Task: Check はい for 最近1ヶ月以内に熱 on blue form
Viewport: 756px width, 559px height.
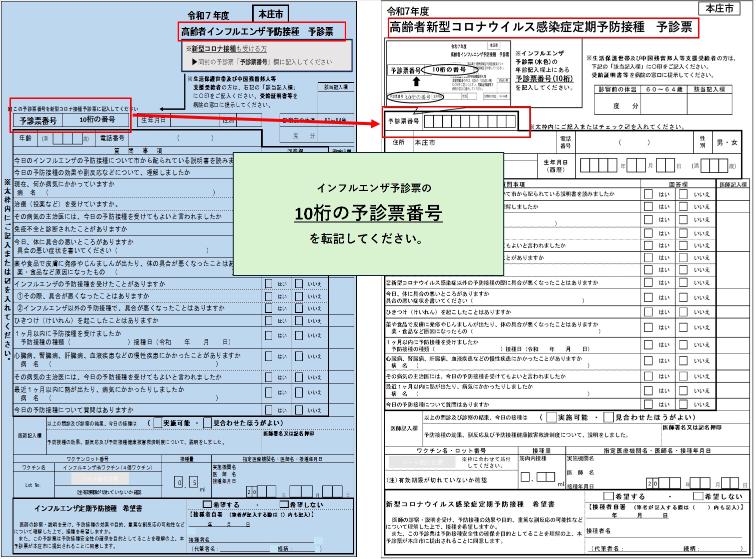Action: tap(269, 392)
